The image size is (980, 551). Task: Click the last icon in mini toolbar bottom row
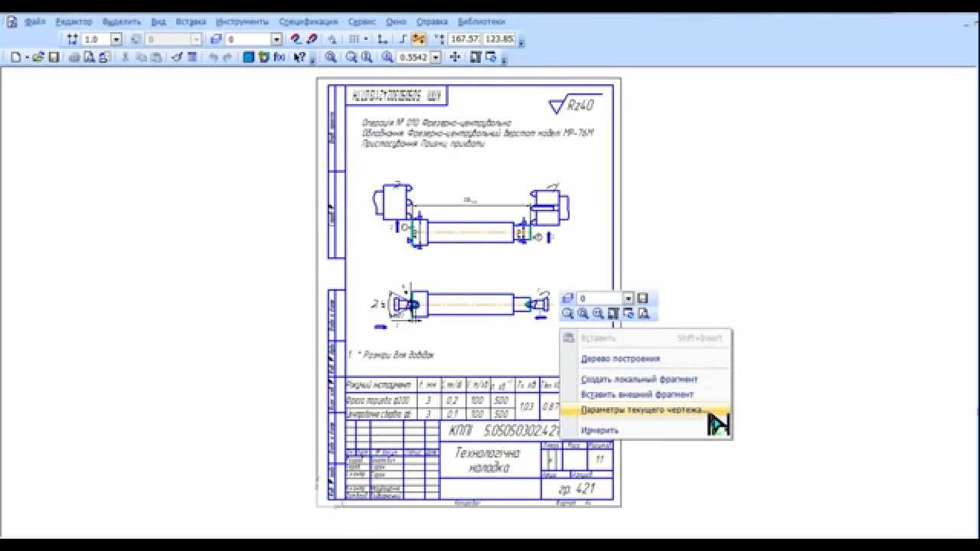tap(643, 313)
